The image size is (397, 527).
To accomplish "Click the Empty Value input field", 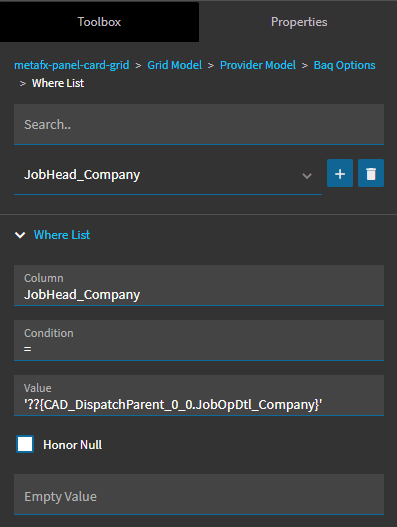I will tap(199, 494).
